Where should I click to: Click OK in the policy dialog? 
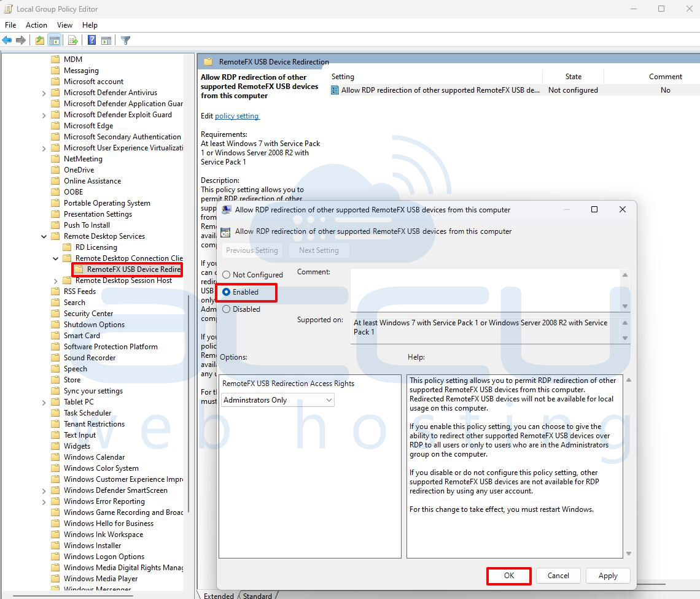[509, 575]
